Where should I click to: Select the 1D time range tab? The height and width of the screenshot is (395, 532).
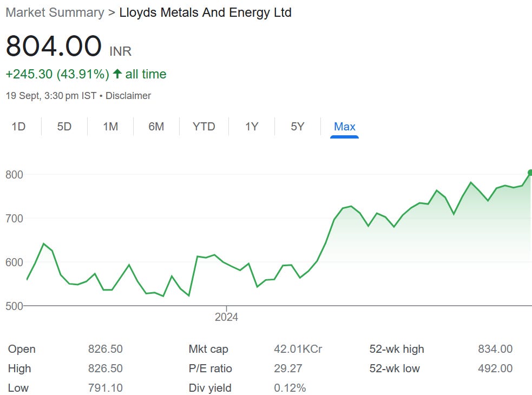18,127
